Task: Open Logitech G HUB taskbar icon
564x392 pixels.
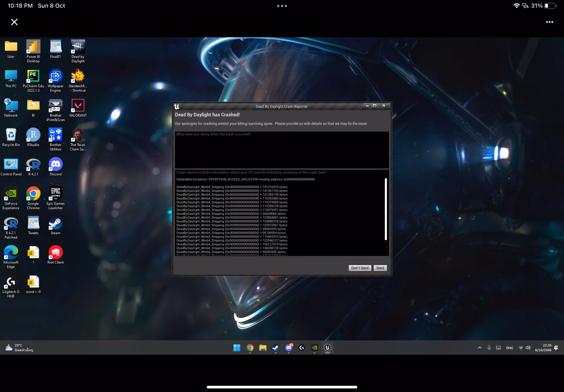Action: pyautogui.click(x=302, y=348)
